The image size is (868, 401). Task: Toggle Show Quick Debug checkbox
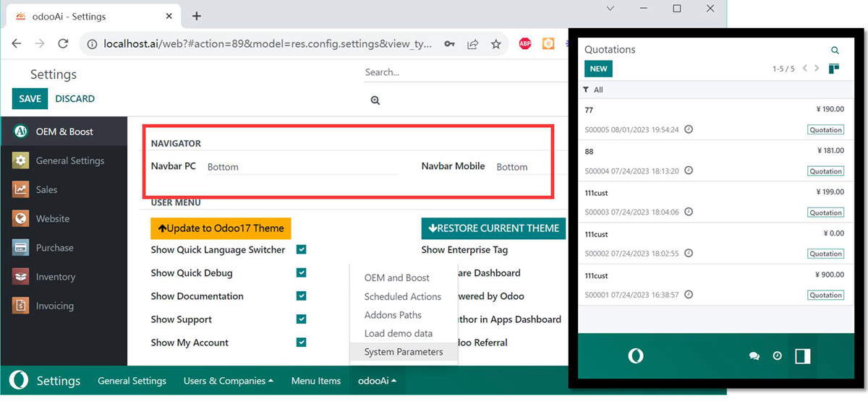click(302, 272)
